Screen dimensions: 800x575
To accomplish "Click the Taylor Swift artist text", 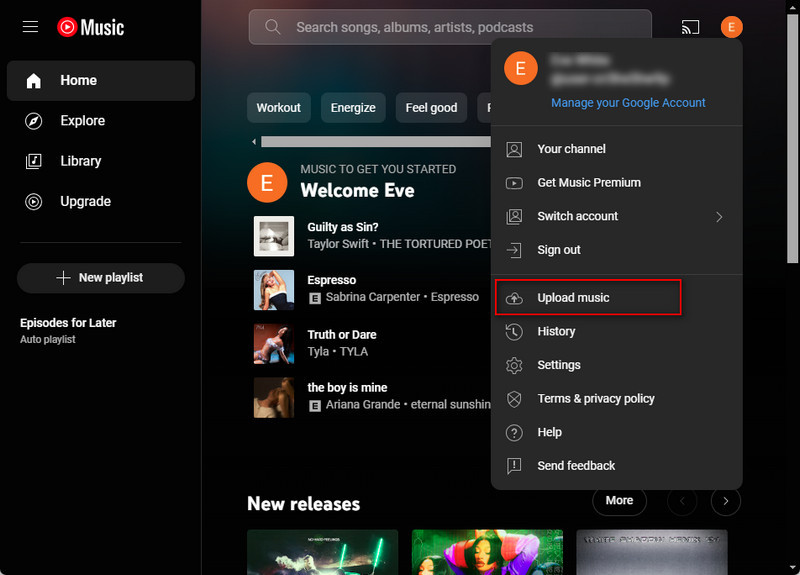I will pyautogui.click(x=338, y=244).
